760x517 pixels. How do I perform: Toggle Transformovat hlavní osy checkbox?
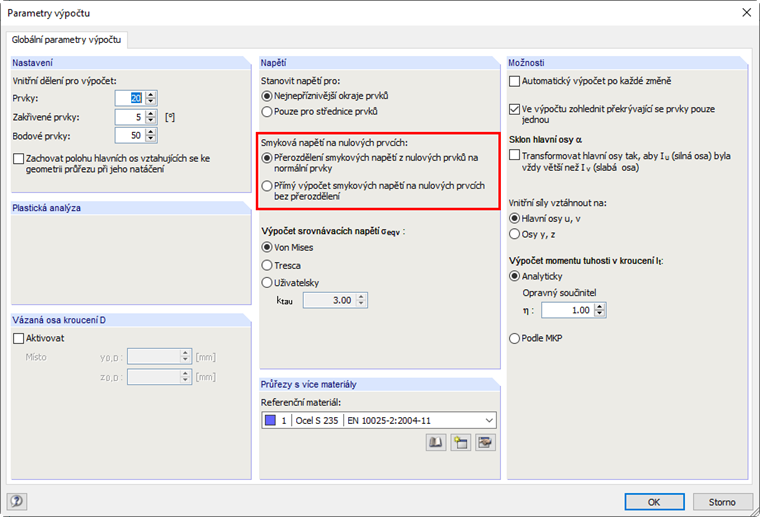pyautogui.click(x=514, y=155)
